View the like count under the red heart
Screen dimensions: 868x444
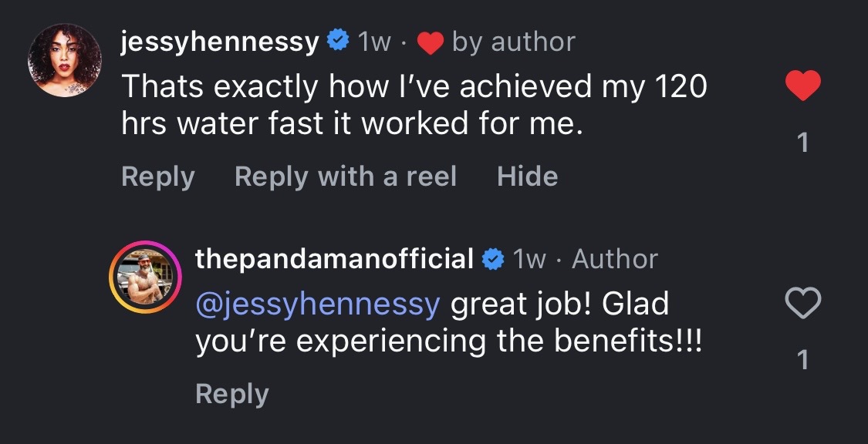click(x=802, y=143)
